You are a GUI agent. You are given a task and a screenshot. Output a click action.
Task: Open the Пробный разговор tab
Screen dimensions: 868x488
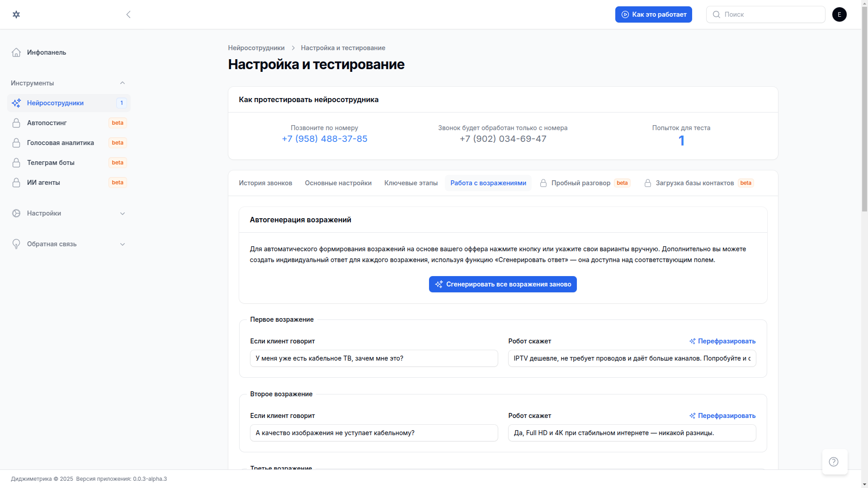[x=585, y=183]
